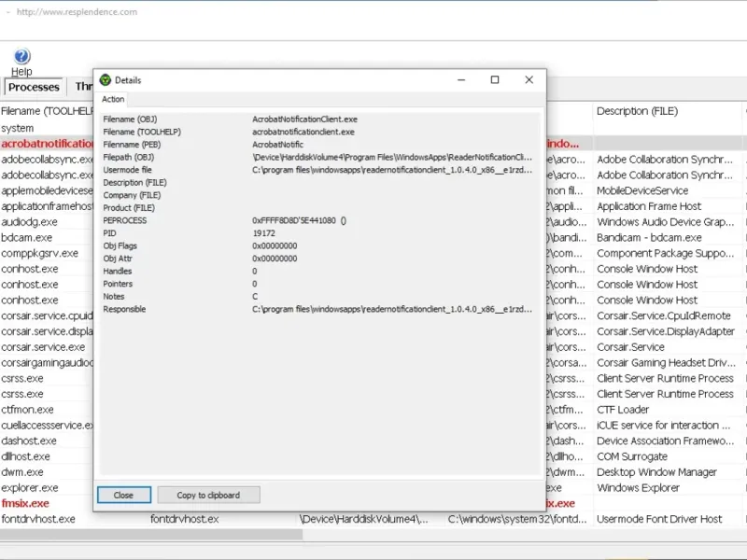Viewport: 747px width, 560px height.
Task: Select the PID value 19172
Action: (264, 232)
